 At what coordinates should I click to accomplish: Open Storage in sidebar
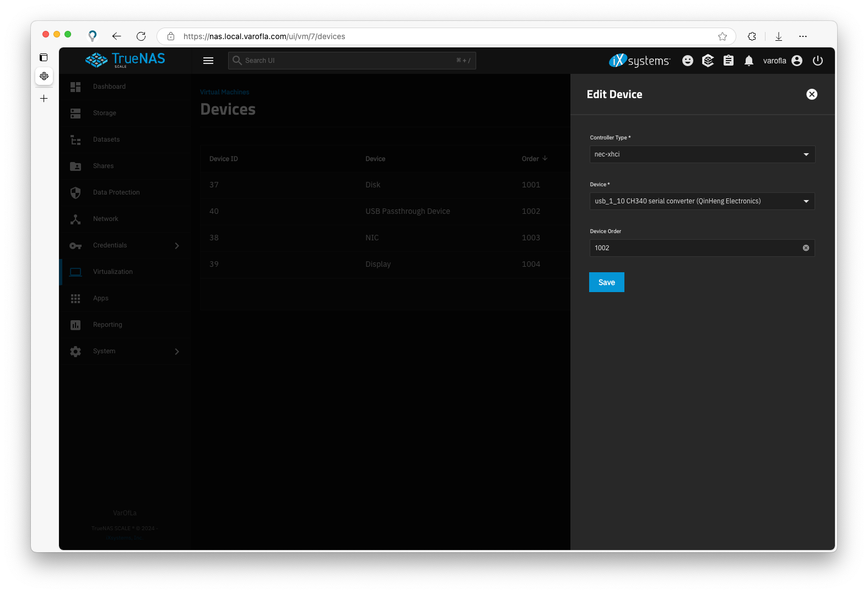coord(125,113)
